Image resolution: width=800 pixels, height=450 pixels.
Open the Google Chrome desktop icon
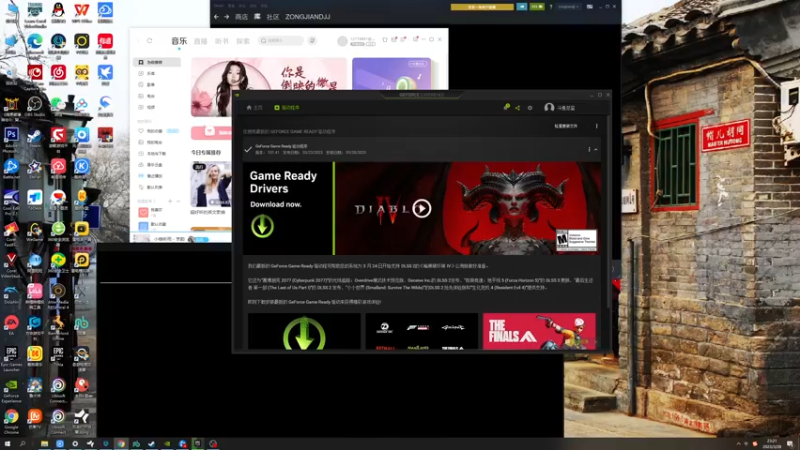pyautogui.click(x=11, y=421)
